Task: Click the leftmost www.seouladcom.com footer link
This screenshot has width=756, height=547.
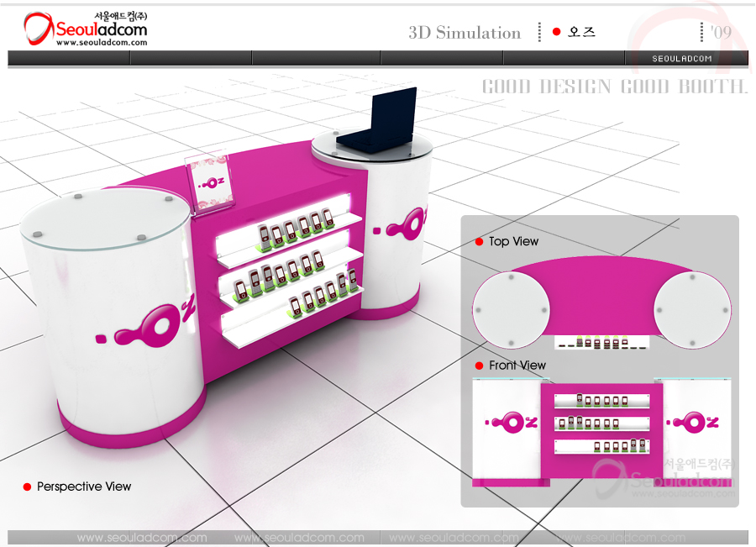Action: pos(141,538)
